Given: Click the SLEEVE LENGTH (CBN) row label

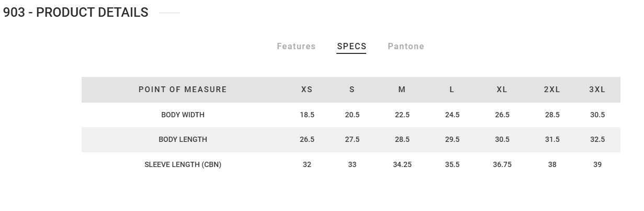Looking at the screenshot, I should point(183,164).
